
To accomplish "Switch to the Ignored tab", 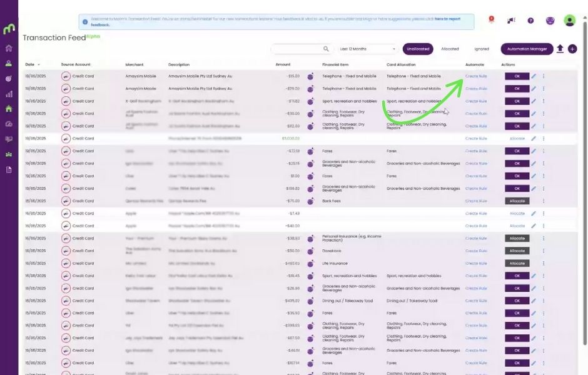I will tap(481, 49).
